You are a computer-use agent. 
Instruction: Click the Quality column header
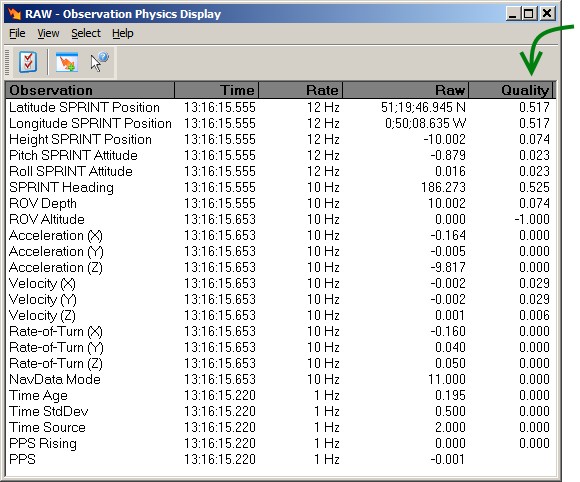tap(510, 90)
